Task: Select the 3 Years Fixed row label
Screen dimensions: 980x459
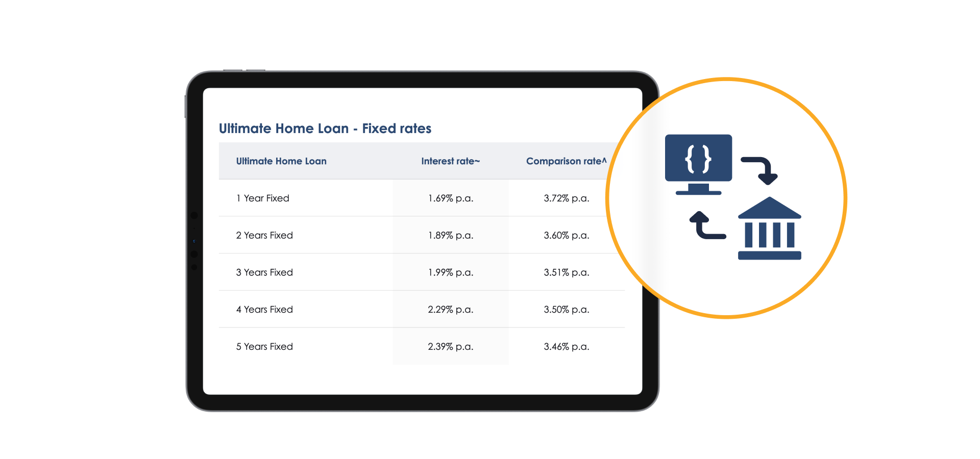Action: (264, 273)
